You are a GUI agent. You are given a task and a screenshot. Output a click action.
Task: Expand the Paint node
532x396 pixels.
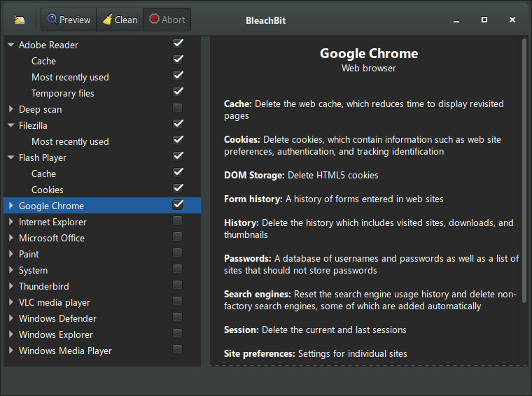coord(11,254)
